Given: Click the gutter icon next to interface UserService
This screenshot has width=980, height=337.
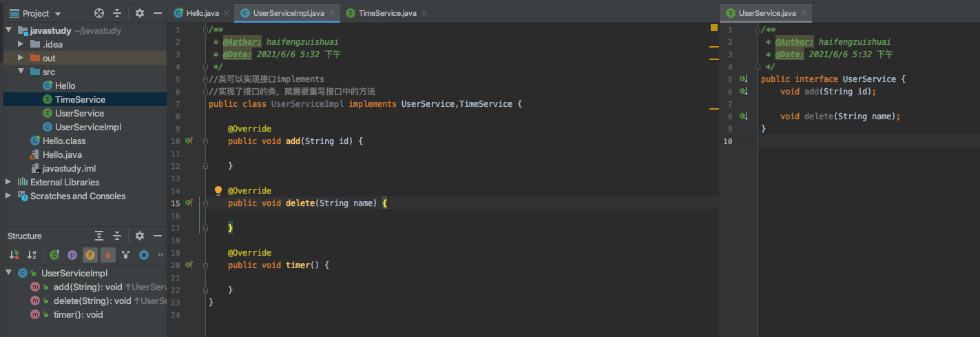Looking at the screenshot, I should click(743, 79).
